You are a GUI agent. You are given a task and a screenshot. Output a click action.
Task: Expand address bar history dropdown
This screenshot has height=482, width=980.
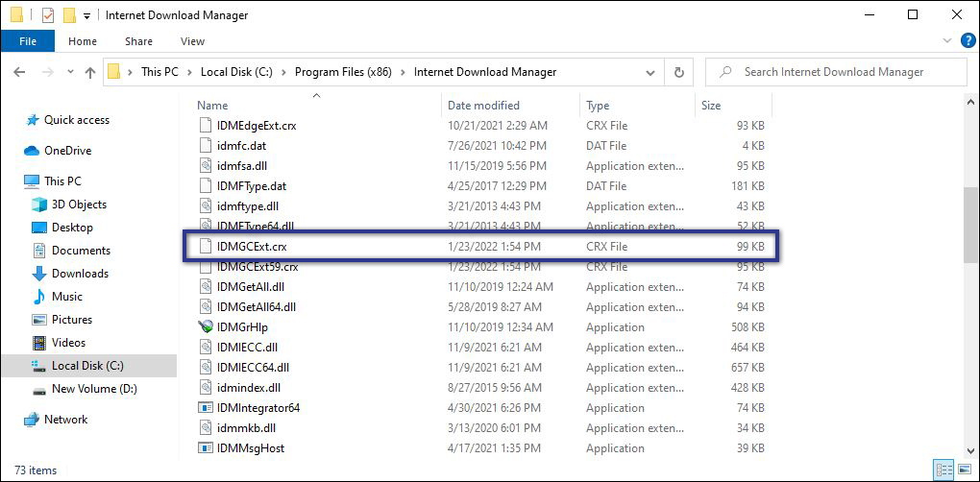coord(650,72)
